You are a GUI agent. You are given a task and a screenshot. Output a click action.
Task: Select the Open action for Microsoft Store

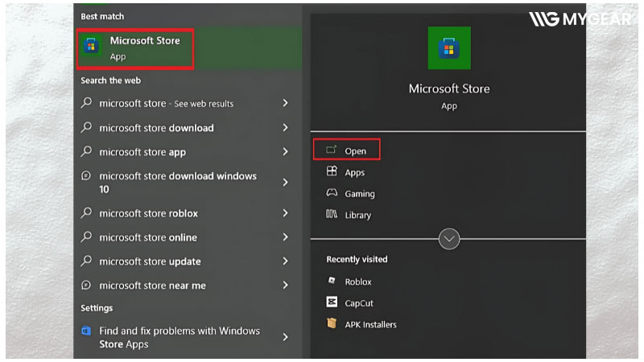coord(347,150)
